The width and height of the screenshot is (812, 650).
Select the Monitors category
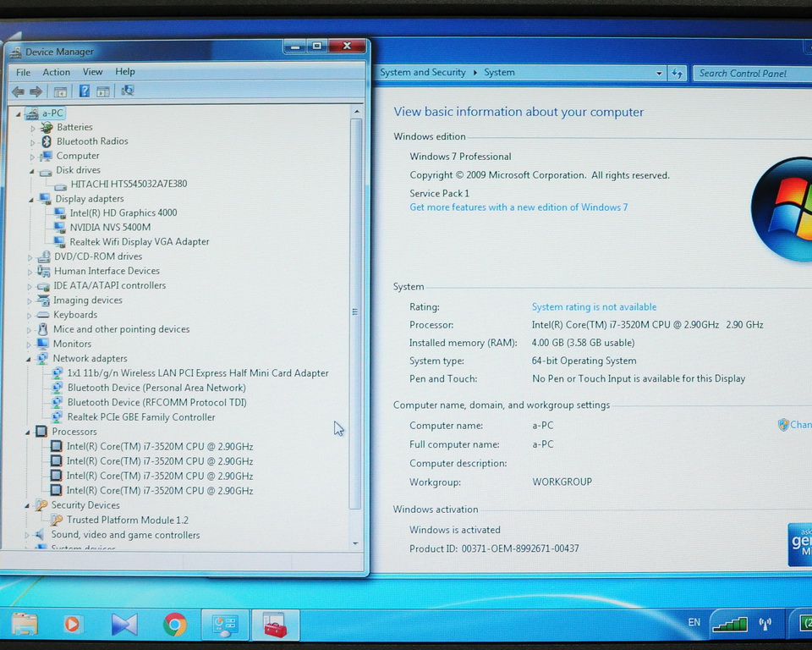tap(72, 344)
